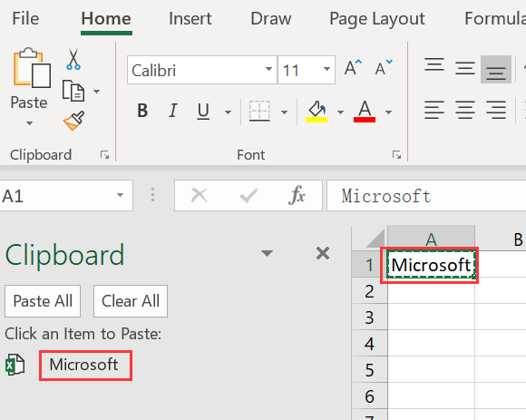Click the Cut scissors icon

tap(73, 59)
